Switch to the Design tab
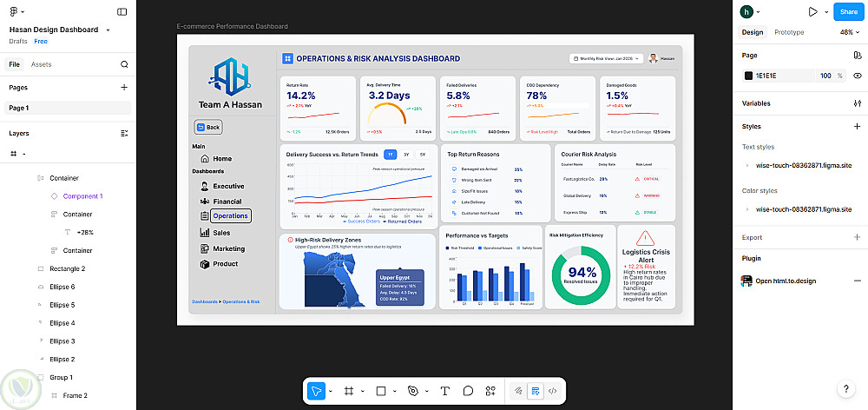Screen dimensions: 868x410 point(753,32)
